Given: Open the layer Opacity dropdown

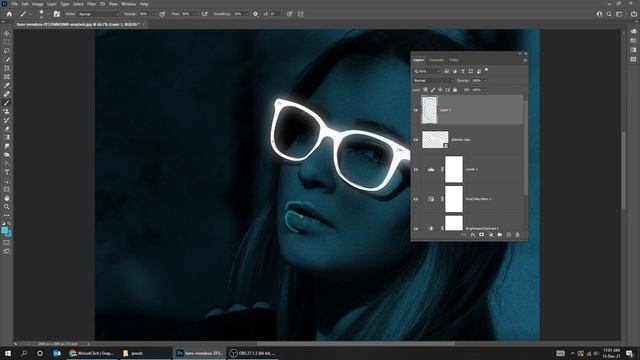Looking at the screenshot, I should point(484,80).
